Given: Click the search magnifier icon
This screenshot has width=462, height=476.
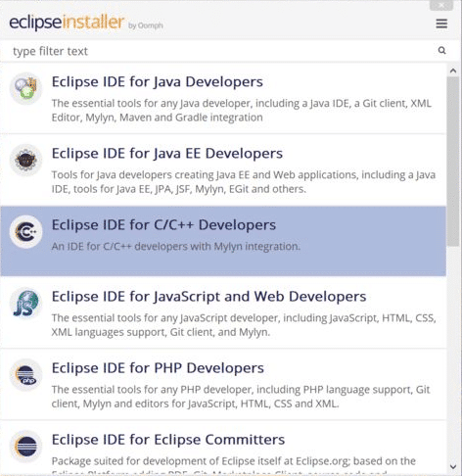Looking at the screenshot, I should (x=441, y=50).
